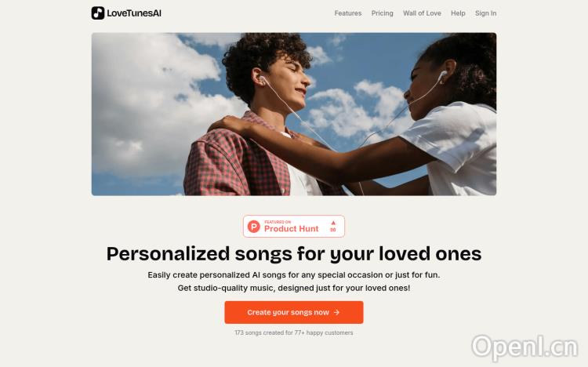This screenshot has height=367, width=588.
Task: Click the studio-quality music description line
Action: [294, 288]
